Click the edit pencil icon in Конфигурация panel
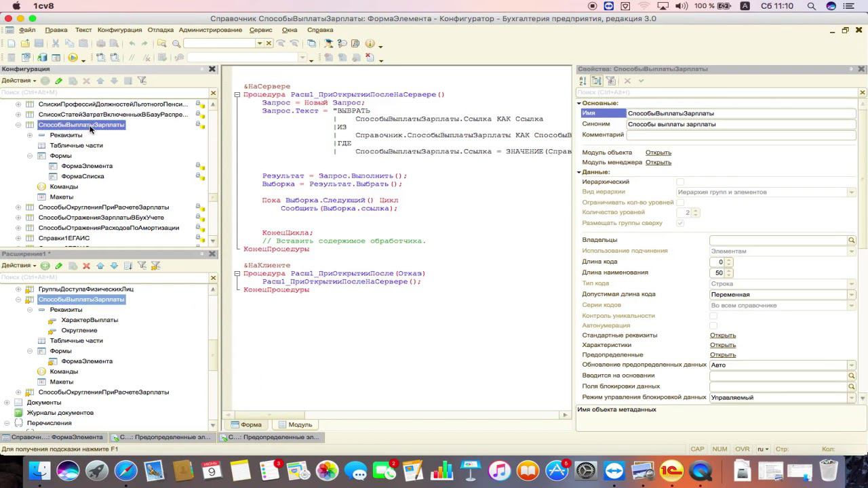Image resolution: width=868 pixels, height=488 pixels. click(58, 81)
